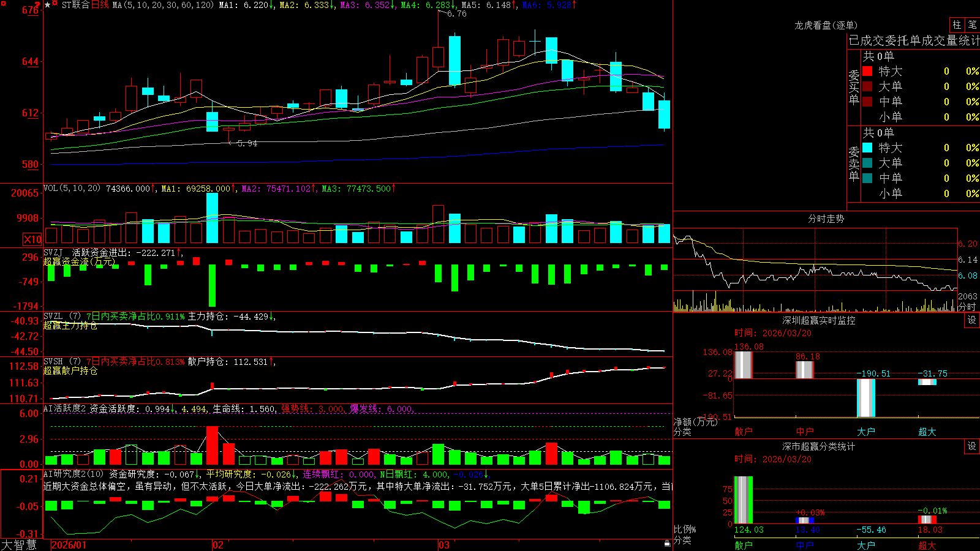Click the 大智慧 logo at bottom left
980x551 pixels.
[x=19, y=544]
